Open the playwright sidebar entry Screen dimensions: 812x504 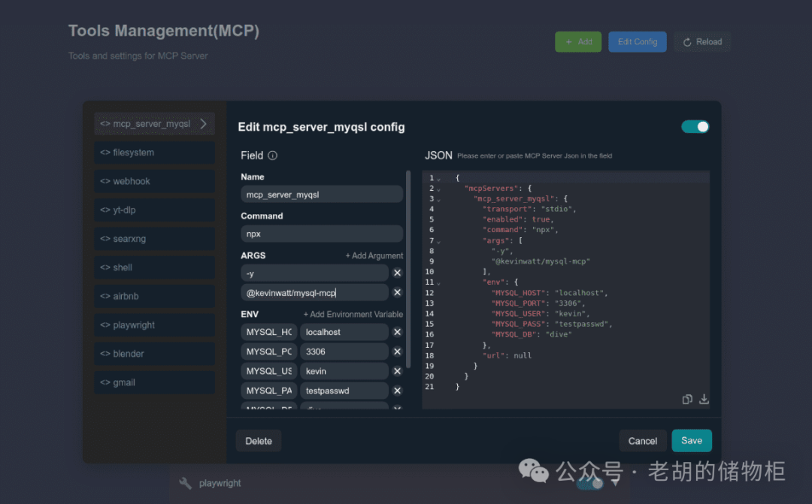point(154,325)
